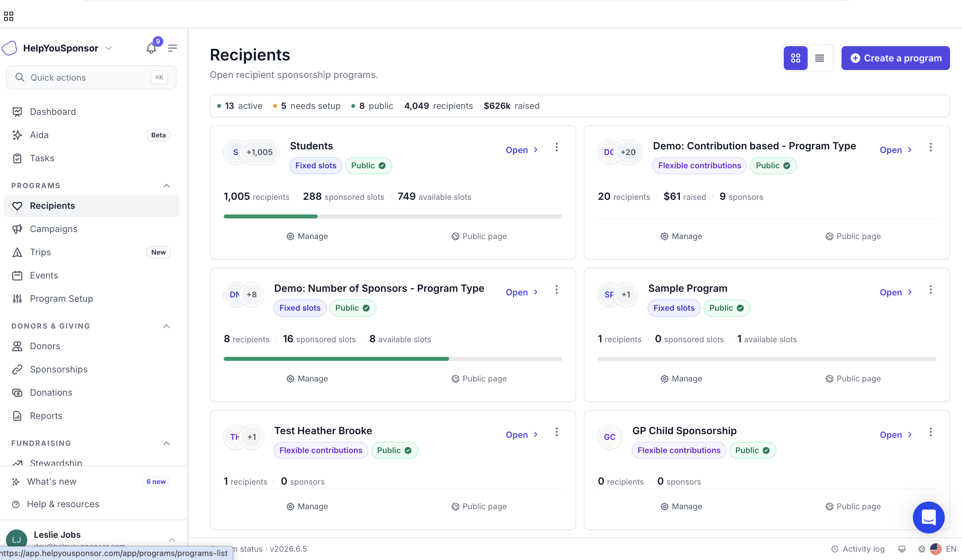
Task: Click Manage on GP Child Sponsorship card
Action: click(681, 507)
